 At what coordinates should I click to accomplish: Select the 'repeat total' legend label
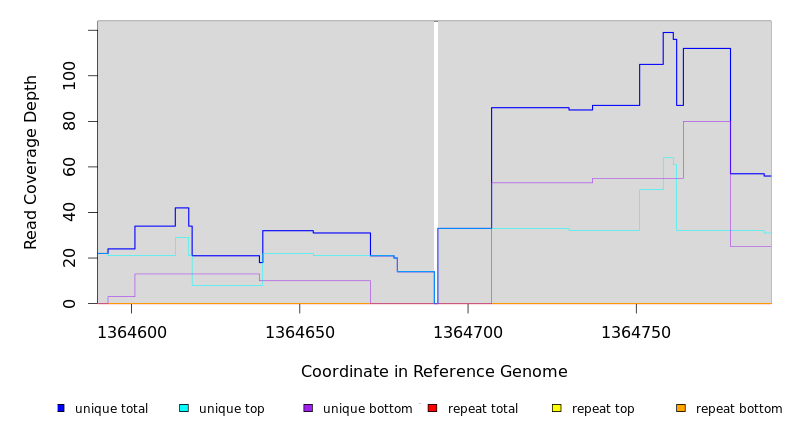(x=483, y=409)
